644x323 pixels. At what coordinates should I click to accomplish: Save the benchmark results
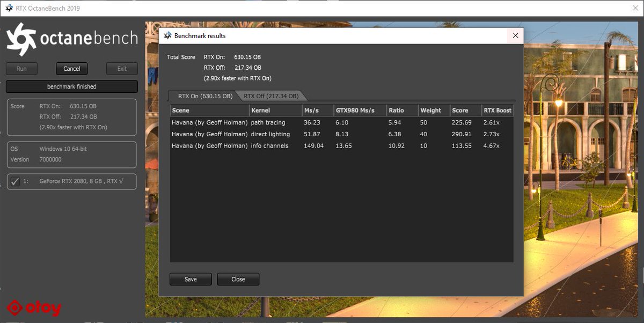[191, 279]
